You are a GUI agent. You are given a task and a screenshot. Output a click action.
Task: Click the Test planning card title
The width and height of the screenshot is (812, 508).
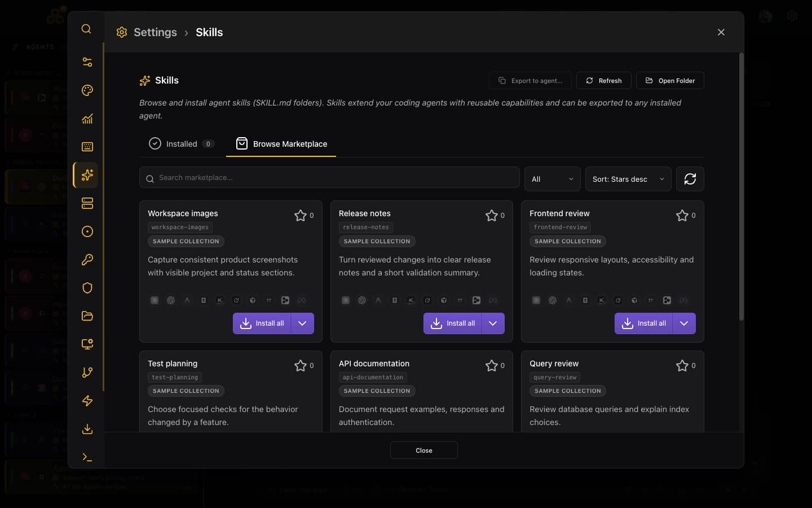click(173, 364)
